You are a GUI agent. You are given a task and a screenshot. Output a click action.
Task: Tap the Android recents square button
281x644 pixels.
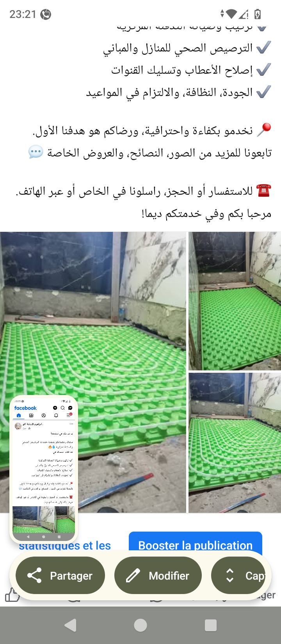coord(211,625)
